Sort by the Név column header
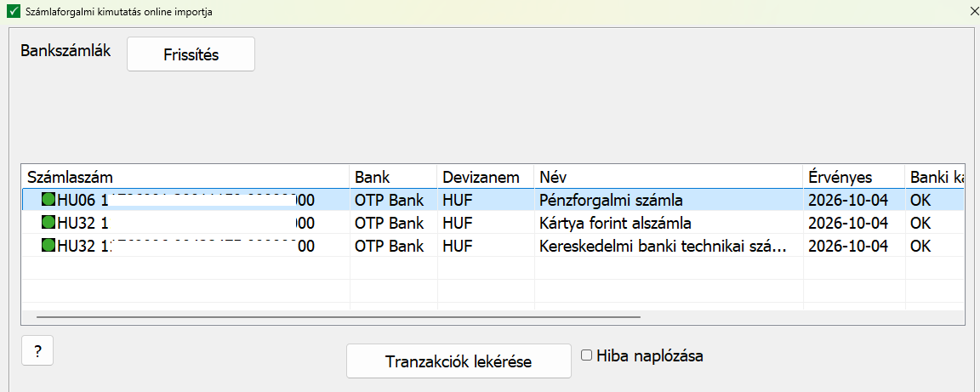This screenshot has width=980, height=392. click(669, 177)
